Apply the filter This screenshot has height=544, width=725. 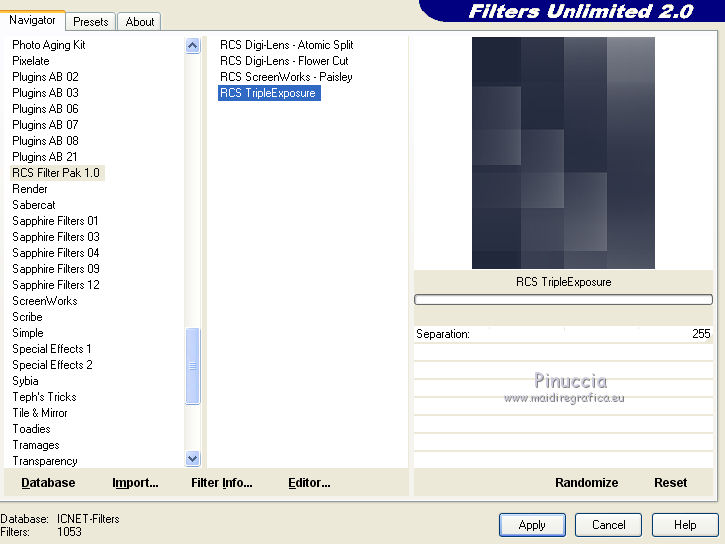pyautogui.click(x=532, y=525)
